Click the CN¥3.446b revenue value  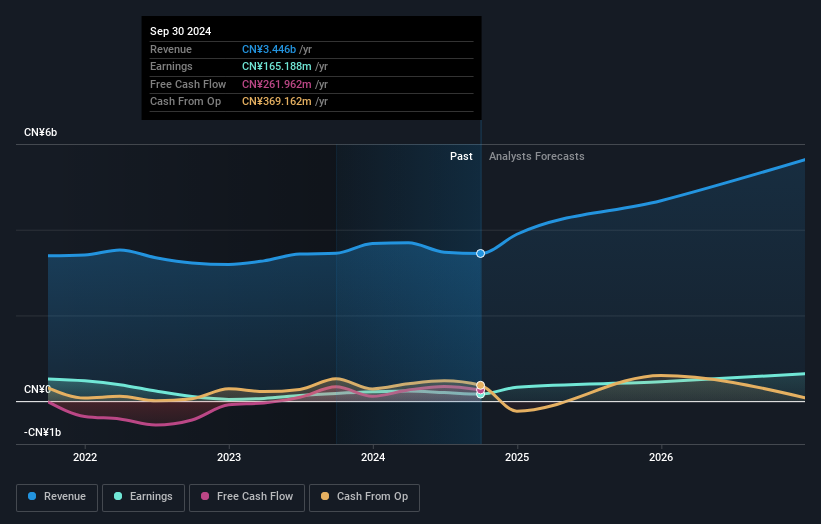269,49
